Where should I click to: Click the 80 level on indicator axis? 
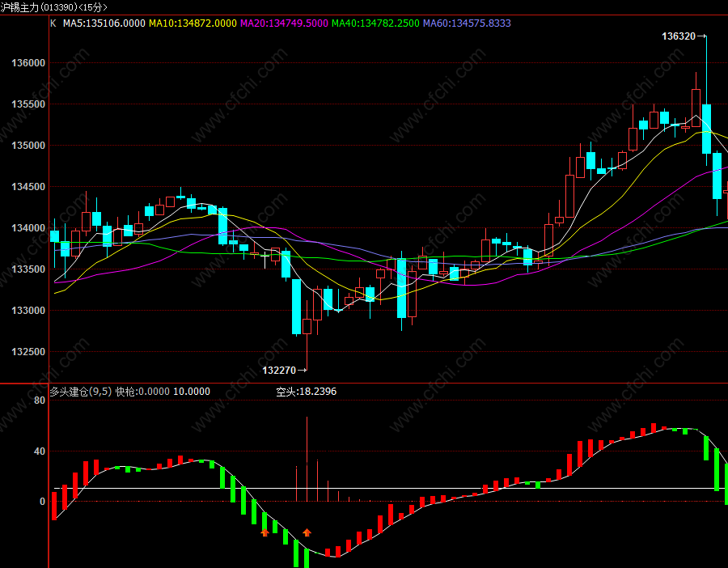point(40,401)
